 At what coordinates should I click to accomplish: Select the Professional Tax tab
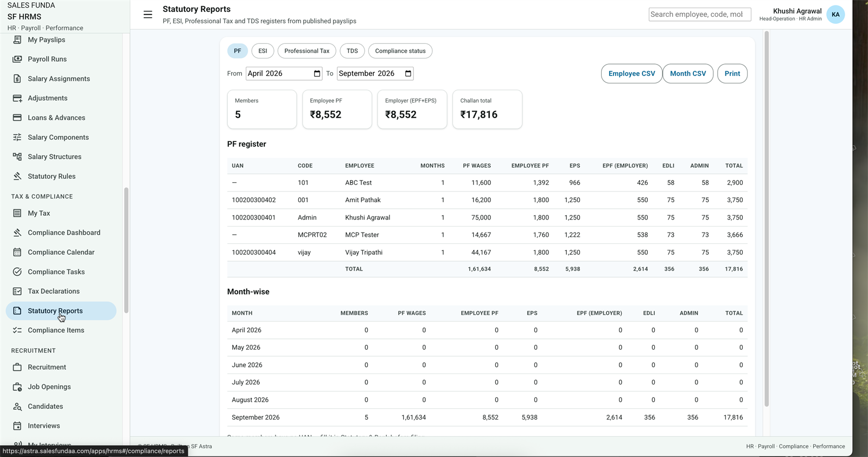pos(307,51)
